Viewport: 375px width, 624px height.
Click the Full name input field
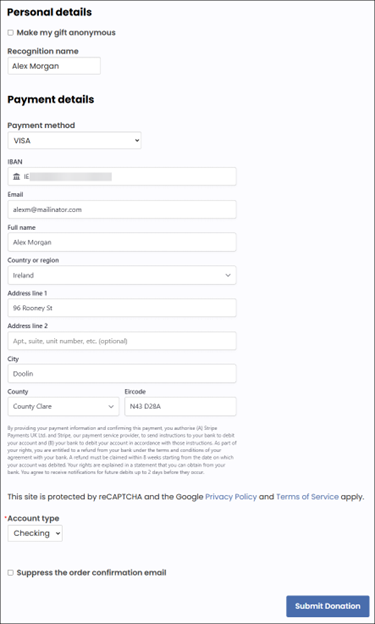pyautogui.click(x=122, y=242)
